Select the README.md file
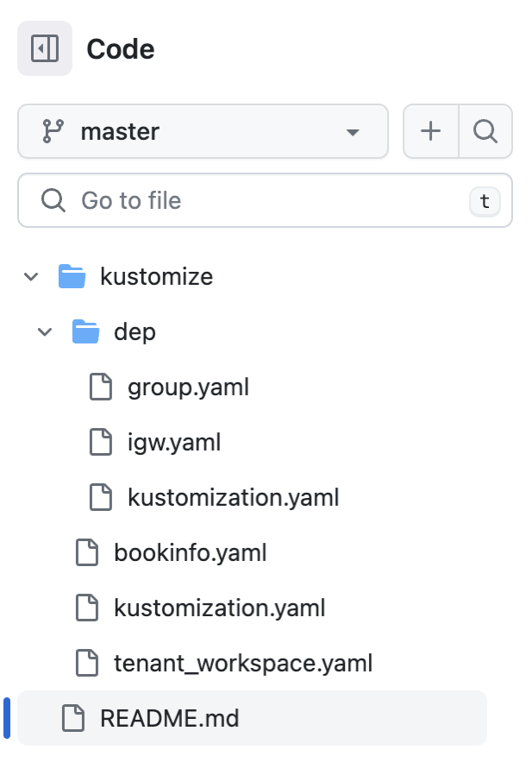The width and height of the screenshot is (532, 775). (x=169, y=718)
